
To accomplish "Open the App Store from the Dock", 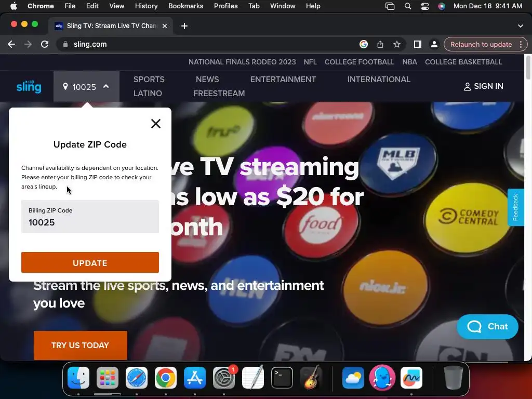I will pos(195,378).
